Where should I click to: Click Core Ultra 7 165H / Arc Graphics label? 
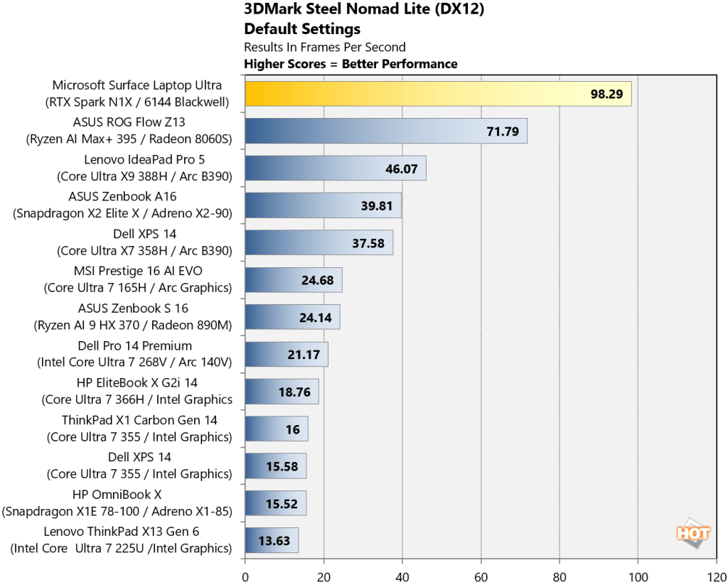tap(138, 288)
